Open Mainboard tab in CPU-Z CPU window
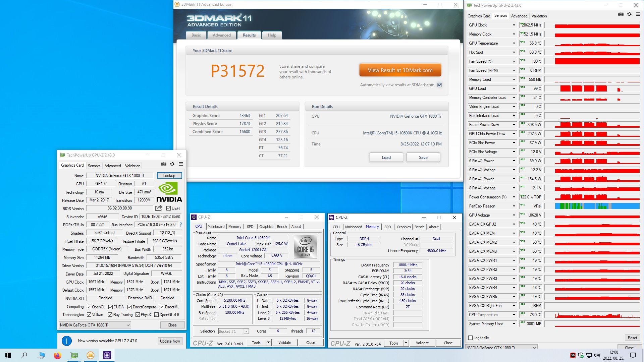 coord(216,227)
